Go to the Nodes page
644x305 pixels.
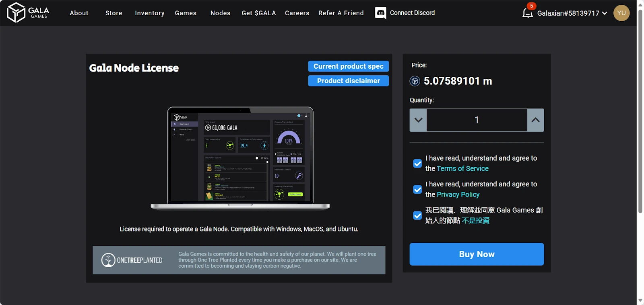[220, 13]
